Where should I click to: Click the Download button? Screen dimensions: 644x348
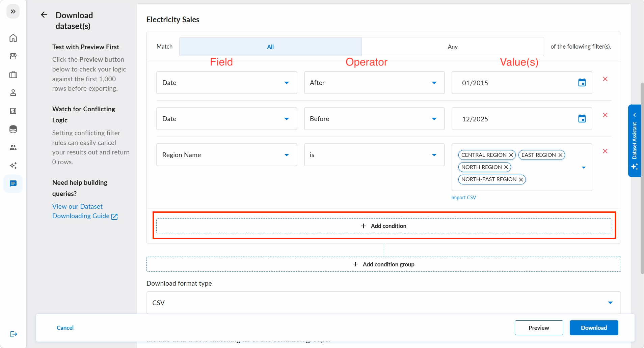point(594,328)
